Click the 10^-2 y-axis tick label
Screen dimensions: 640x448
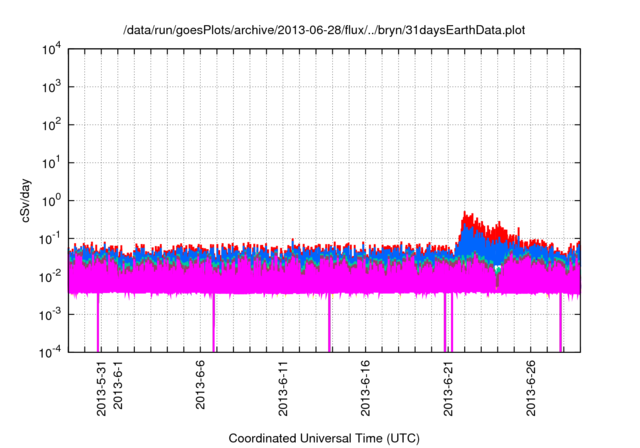51,277
